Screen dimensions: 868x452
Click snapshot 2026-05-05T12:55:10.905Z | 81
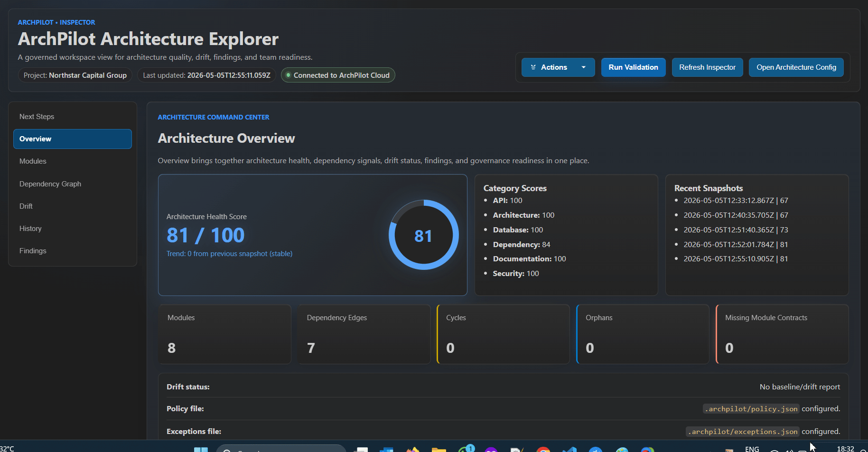pyautogui.click(x=736, y=259)
